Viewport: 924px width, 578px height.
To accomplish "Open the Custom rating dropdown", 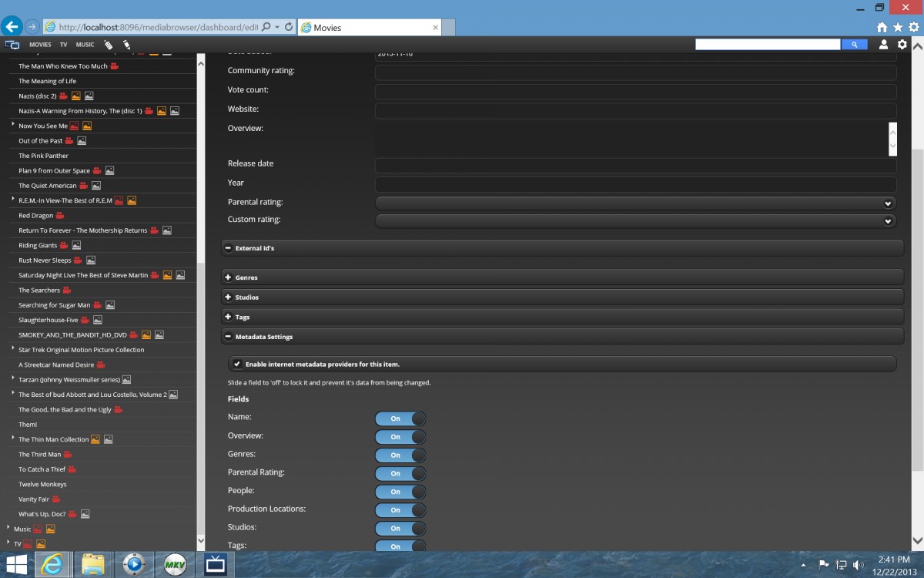I will tap(636, 221).
